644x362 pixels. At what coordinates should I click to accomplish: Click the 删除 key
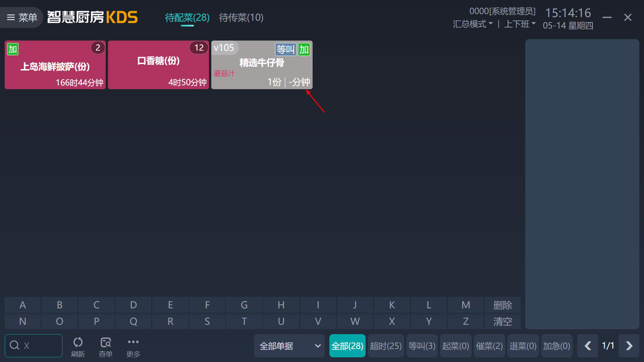point(502,305)
